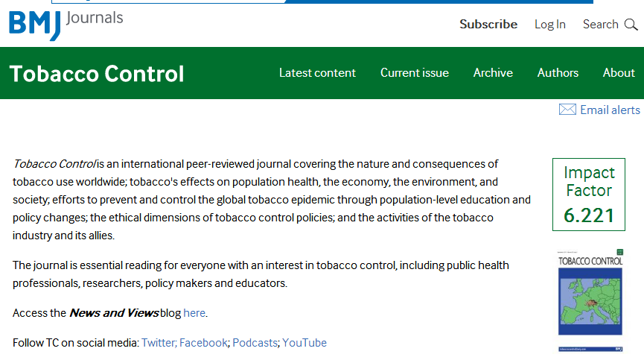Open the News and Views blog 'here' link

[194, 313]
